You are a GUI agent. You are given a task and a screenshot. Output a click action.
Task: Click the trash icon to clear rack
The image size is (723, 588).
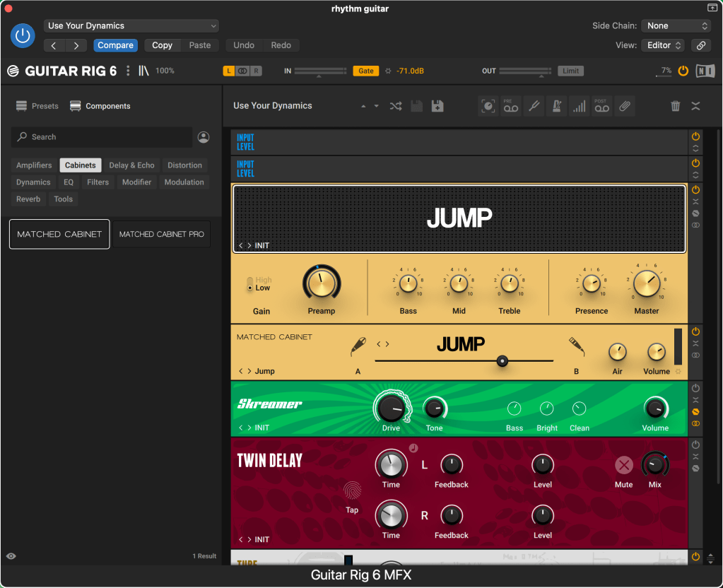coord(676,106)
